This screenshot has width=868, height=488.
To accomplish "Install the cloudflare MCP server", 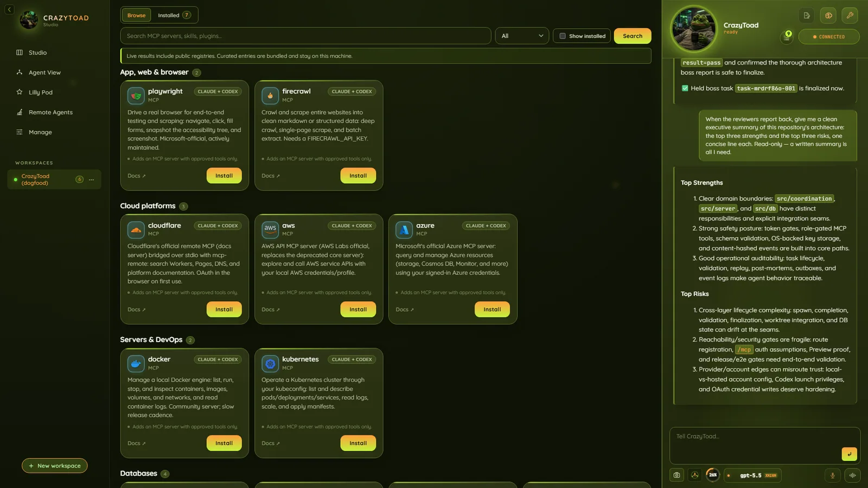I will click(x=224, y=310).
